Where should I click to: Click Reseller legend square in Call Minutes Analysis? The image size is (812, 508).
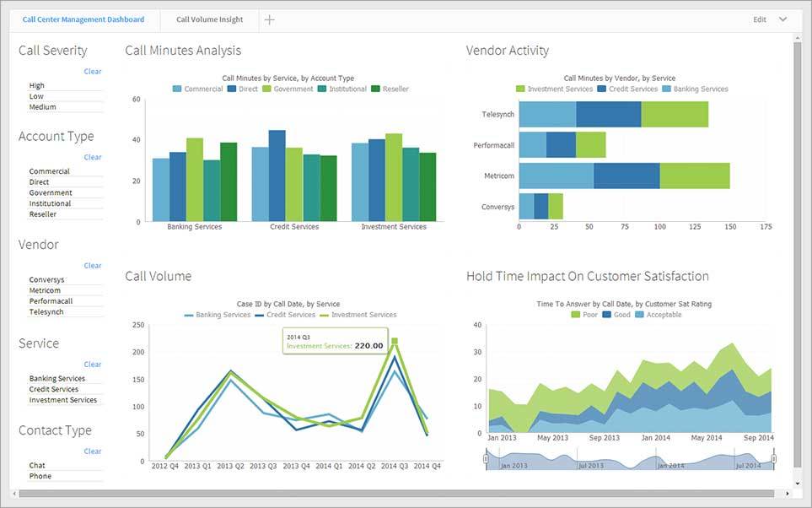[x=376, y=89]
